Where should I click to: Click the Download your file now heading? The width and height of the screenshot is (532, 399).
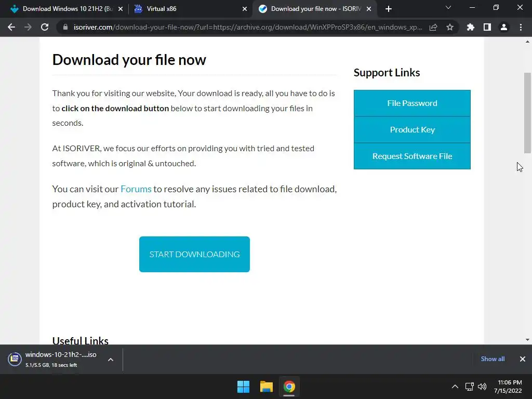click(x=129, y=60)
